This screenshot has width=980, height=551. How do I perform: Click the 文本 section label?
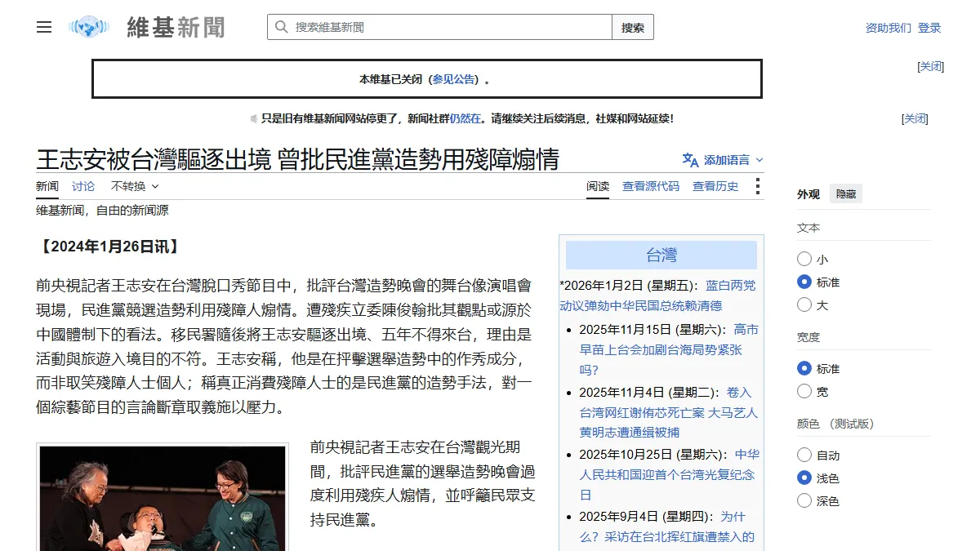[808, 228]
